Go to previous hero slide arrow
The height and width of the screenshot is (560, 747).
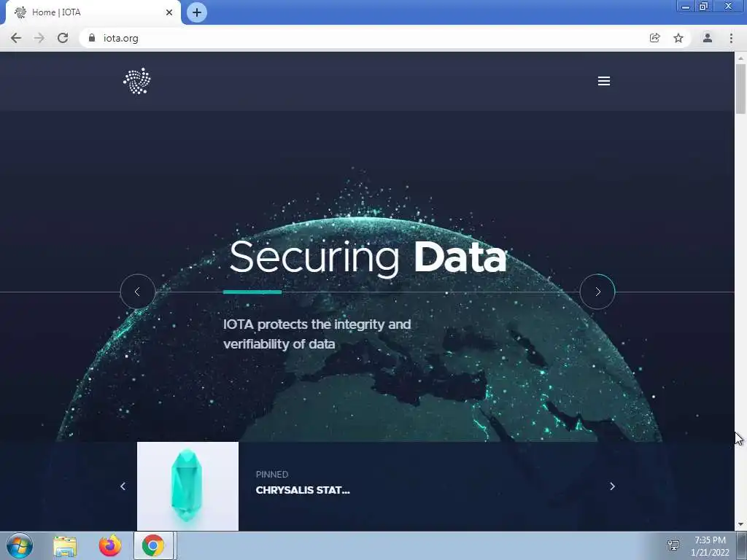(x=138, y=292)
